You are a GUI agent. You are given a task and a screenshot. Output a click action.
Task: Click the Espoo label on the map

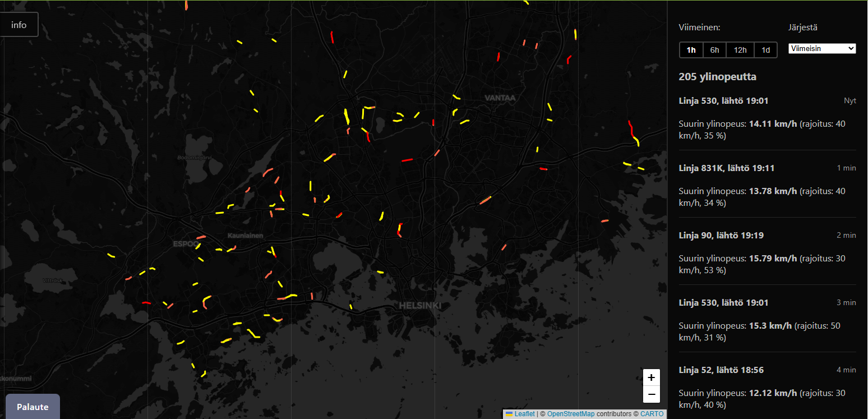coord(186,245)
